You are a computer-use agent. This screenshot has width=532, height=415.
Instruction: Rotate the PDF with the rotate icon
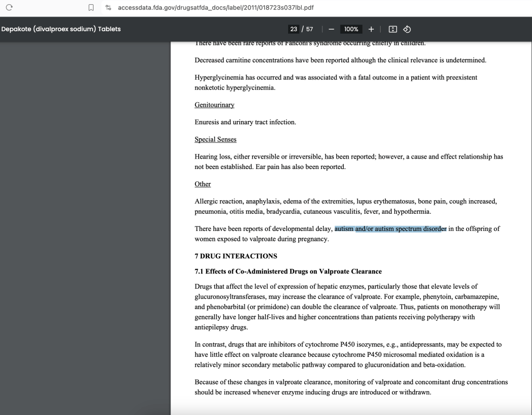tap(407, 29)
